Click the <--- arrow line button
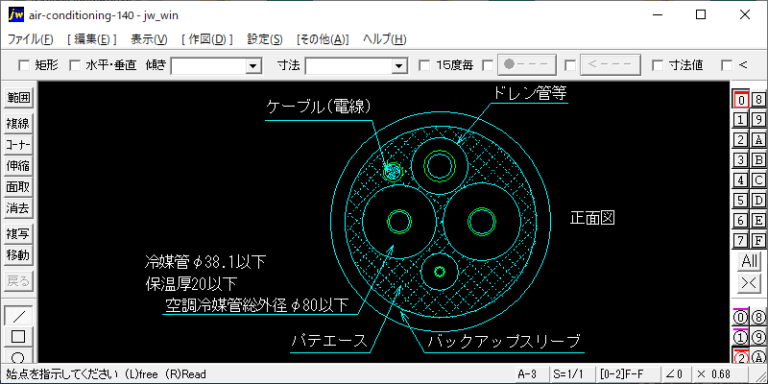768x384 pixels. point(610,65)
